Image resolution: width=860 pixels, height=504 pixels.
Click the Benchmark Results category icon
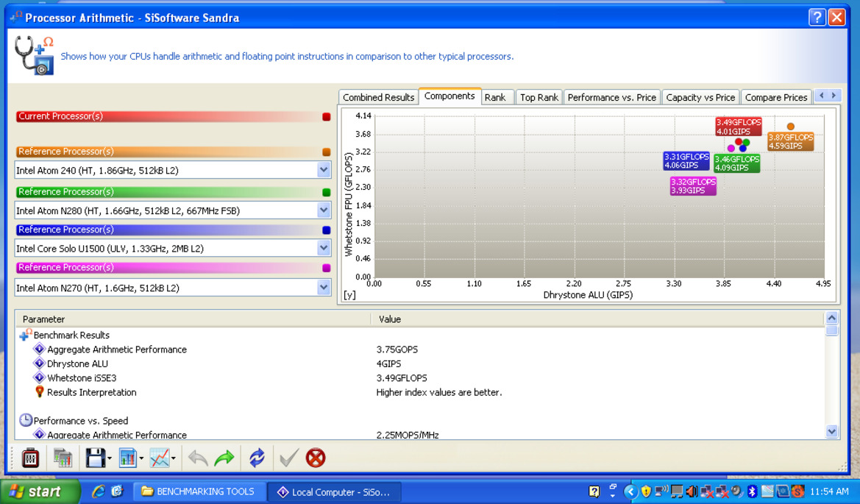click(25, 335)
